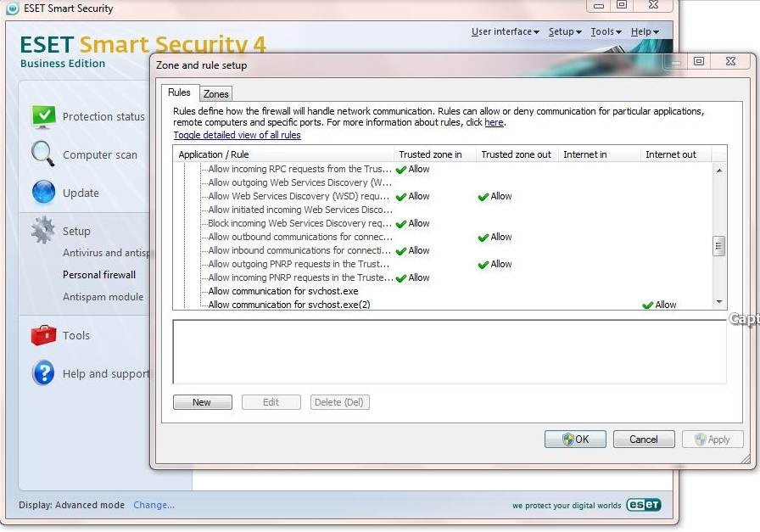Screen dimensions: 760x532
Task: Switch to the Zones tab
Action: [x=215, y=93]
